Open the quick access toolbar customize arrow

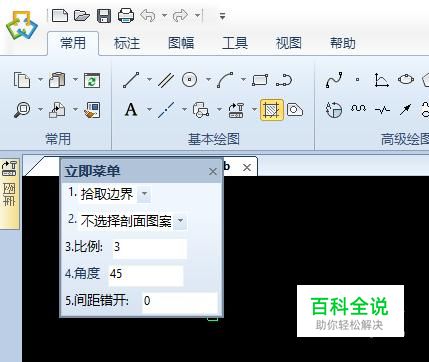pos(222,16)
